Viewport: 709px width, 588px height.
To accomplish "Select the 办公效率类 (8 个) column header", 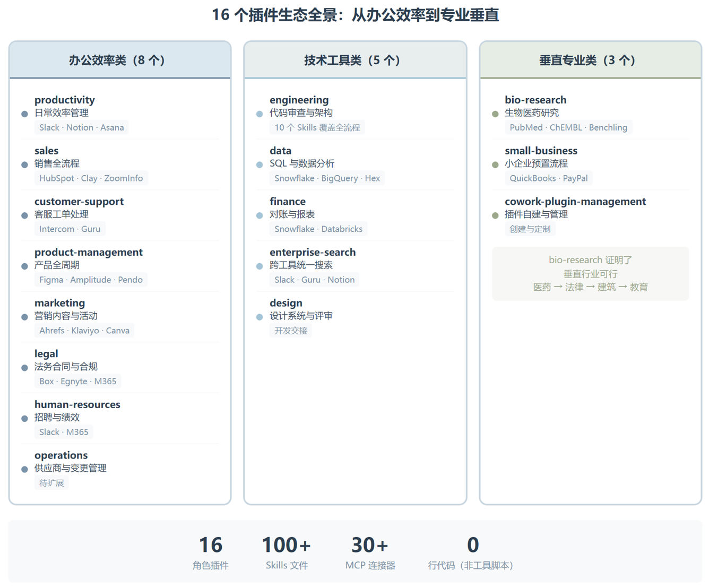I will pos(120,60).
